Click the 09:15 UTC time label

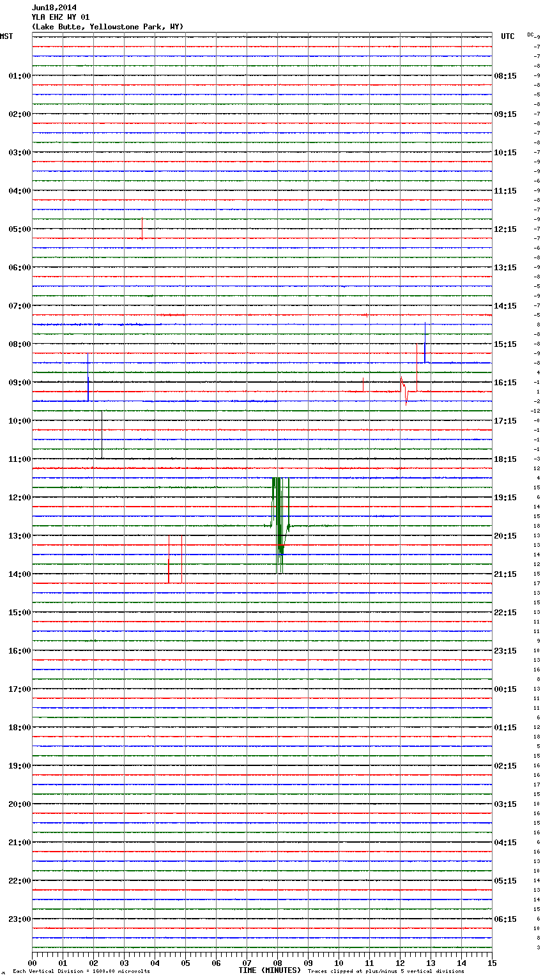click(x=505, y=114)
